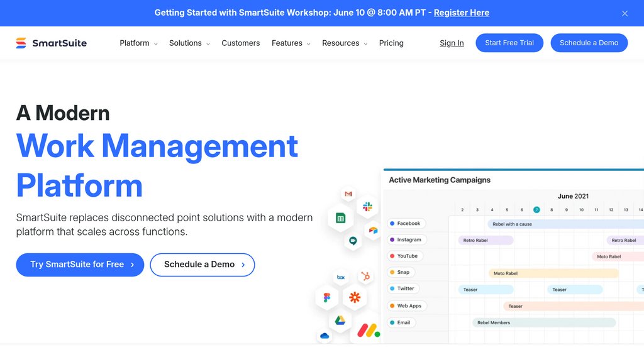Click the first Teaser bar in Twitter row
The width and height of the screenshot is (644, 362).
pos(486,289)
